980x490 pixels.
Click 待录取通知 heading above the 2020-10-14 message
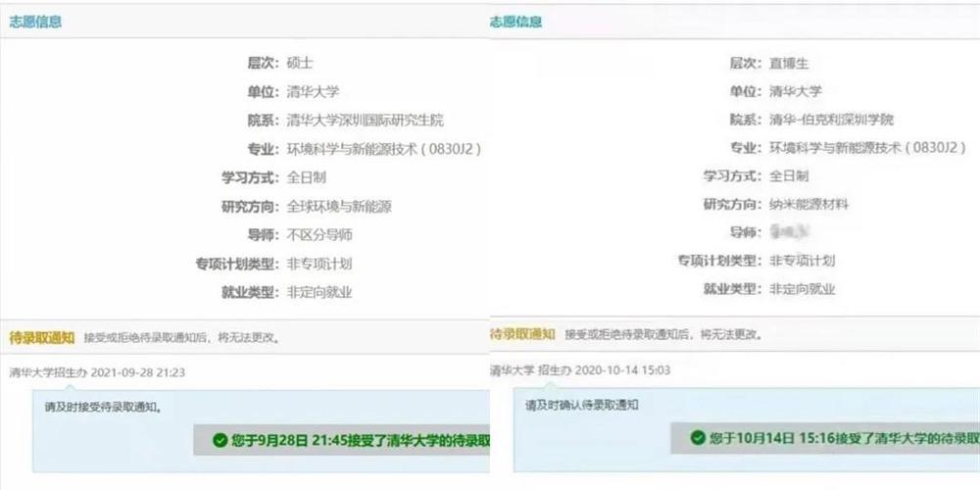click(522, 334)
